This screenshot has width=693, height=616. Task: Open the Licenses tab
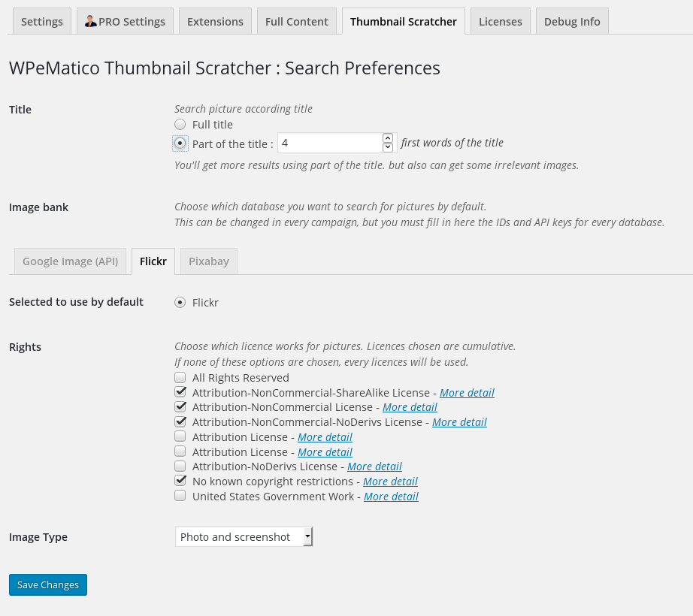pyautogui.click(x=501, y=21)
